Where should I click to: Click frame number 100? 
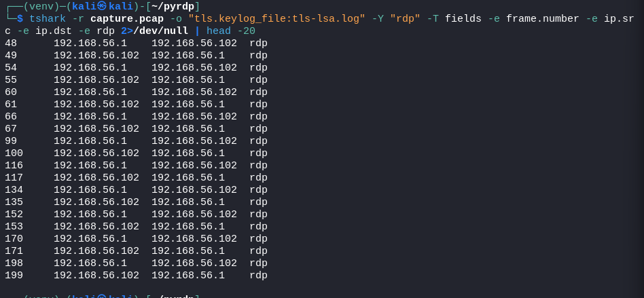tap(14, 153)
